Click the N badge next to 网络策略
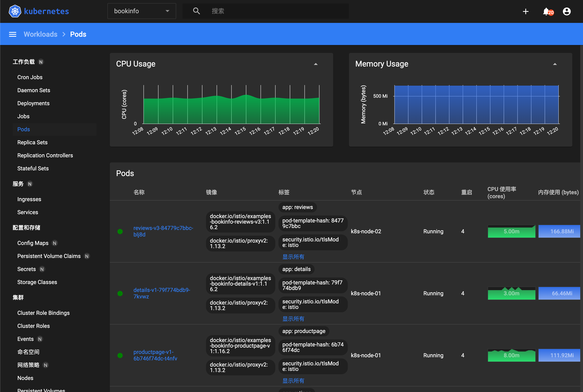 [45, 365]
